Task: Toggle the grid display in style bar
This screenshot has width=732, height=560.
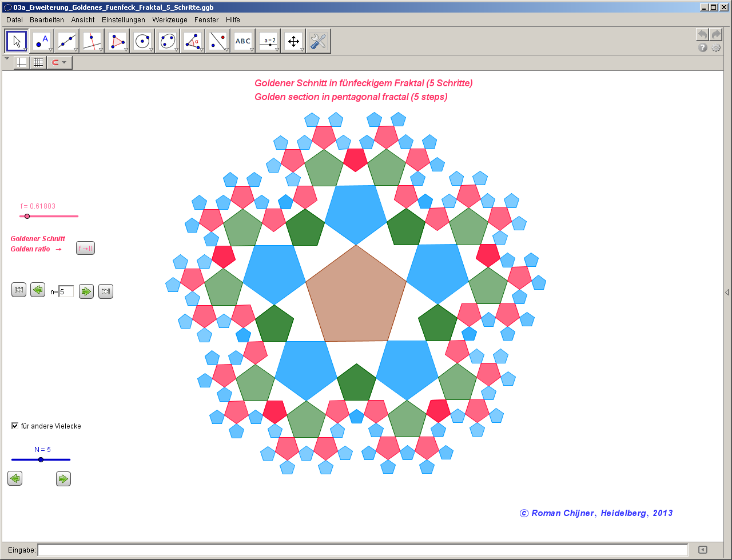Action: (38, 62)
